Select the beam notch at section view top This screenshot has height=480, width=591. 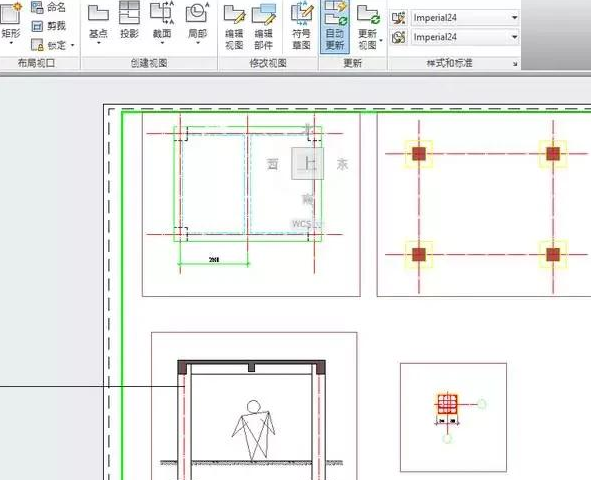point(251,368)
